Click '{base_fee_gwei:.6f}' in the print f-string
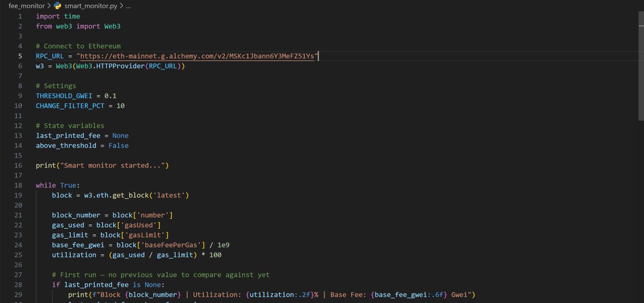The image size is (644, 303). click(x=410, y=294)
